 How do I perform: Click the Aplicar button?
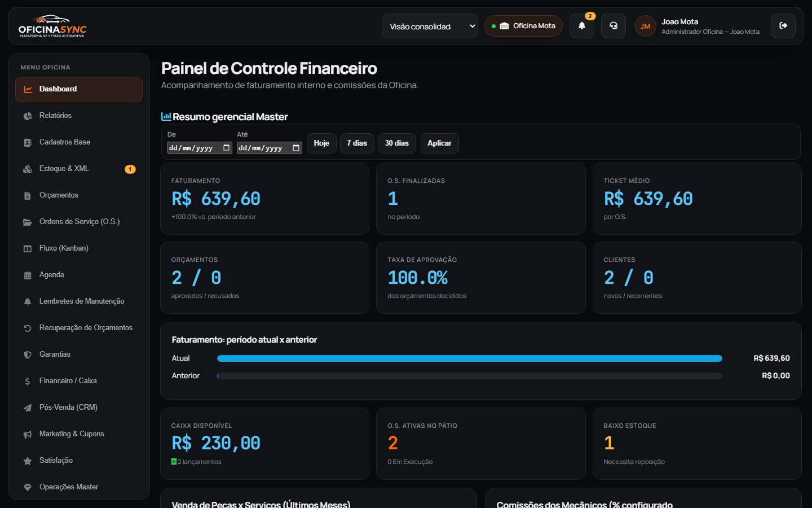pyautogui.click(x=440, y=143)
